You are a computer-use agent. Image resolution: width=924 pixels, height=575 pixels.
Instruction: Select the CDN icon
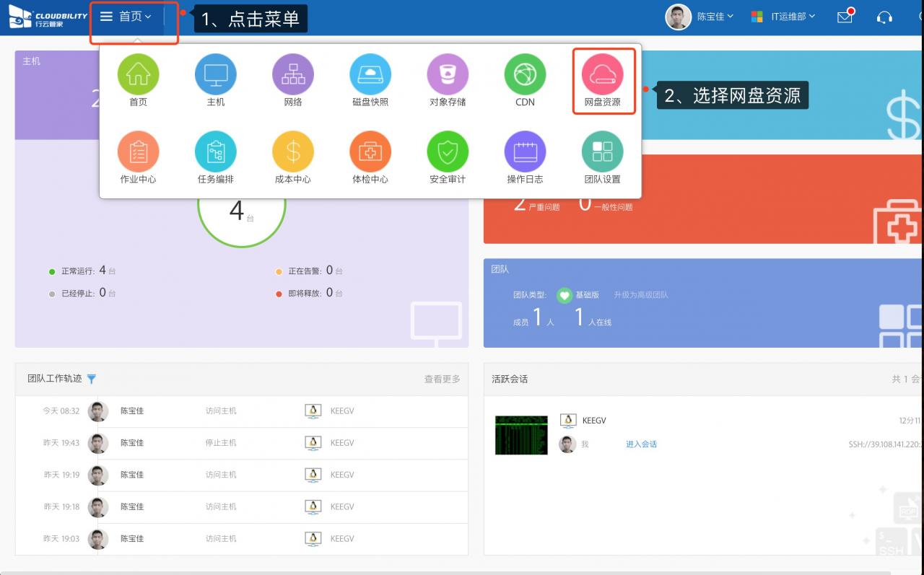point(525,74)
